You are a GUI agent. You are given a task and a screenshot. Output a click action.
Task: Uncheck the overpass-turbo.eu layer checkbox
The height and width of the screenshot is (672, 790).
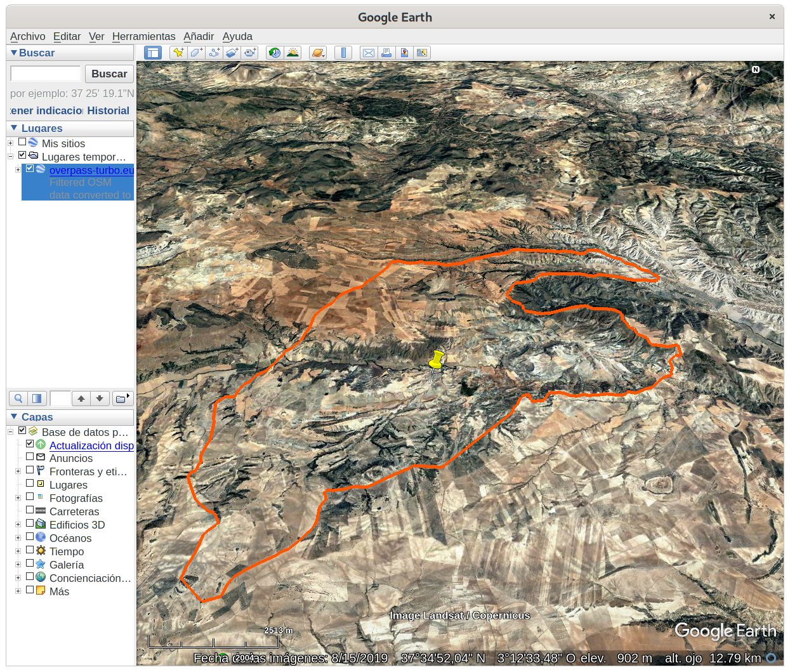(x=30, y=168)
